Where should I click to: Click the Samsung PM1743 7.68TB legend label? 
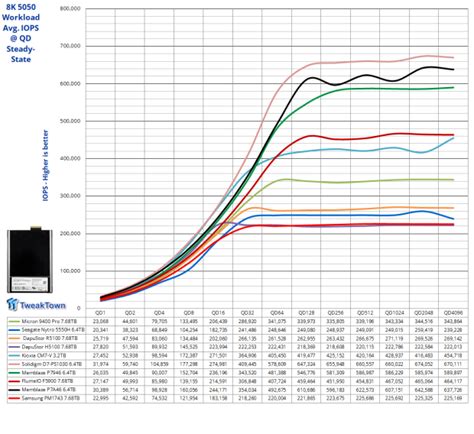click(x=51, y=398)
